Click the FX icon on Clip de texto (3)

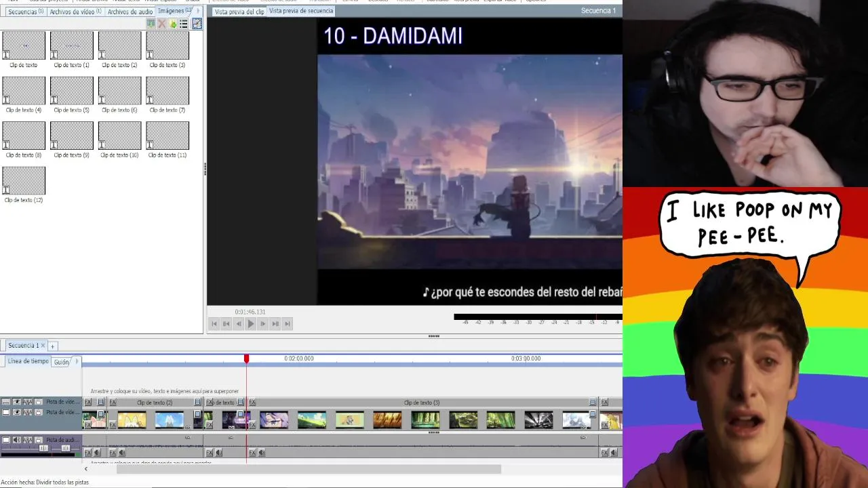pos(252,402)
